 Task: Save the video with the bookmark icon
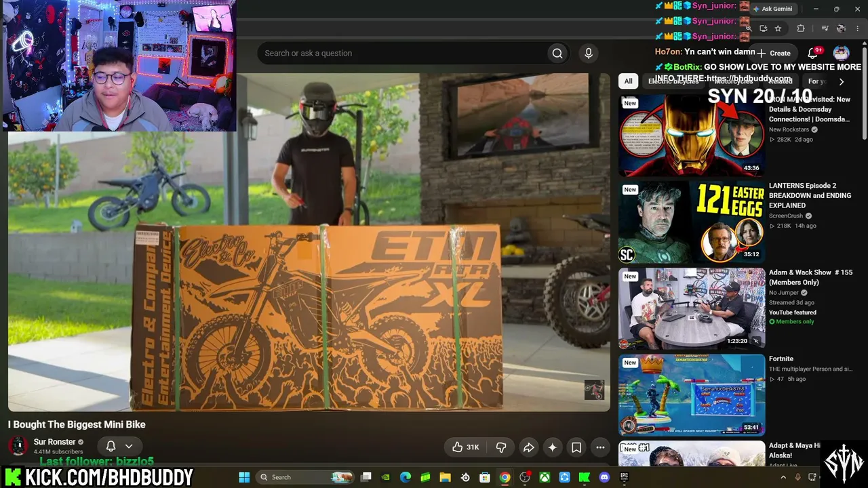[576, 447]
